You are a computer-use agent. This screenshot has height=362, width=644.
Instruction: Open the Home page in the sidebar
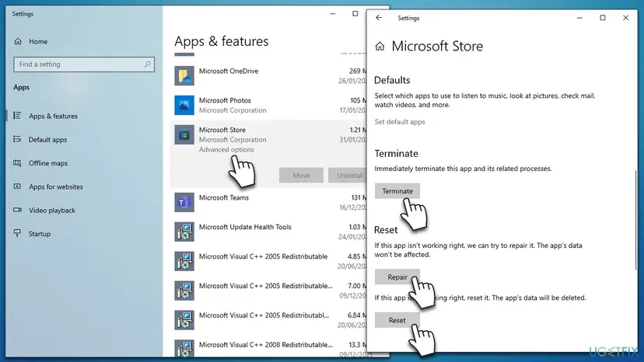point(38,41)
